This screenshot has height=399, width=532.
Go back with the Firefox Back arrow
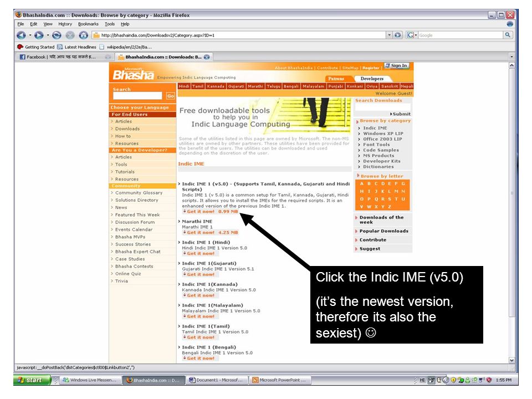pyautogui.click(x=21, y=35)
